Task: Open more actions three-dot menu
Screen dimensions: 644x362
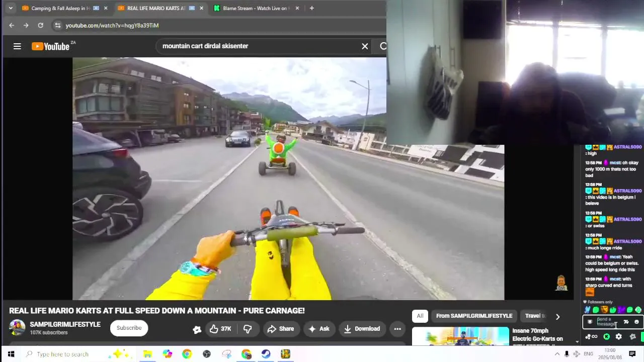Action: coord(397,329)
